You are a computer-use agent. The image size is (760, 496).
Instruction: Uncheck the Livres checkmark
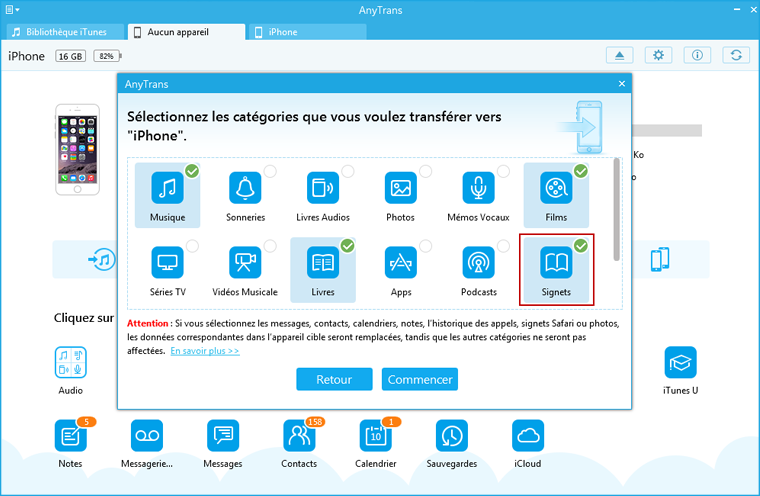tap(348, 246)
